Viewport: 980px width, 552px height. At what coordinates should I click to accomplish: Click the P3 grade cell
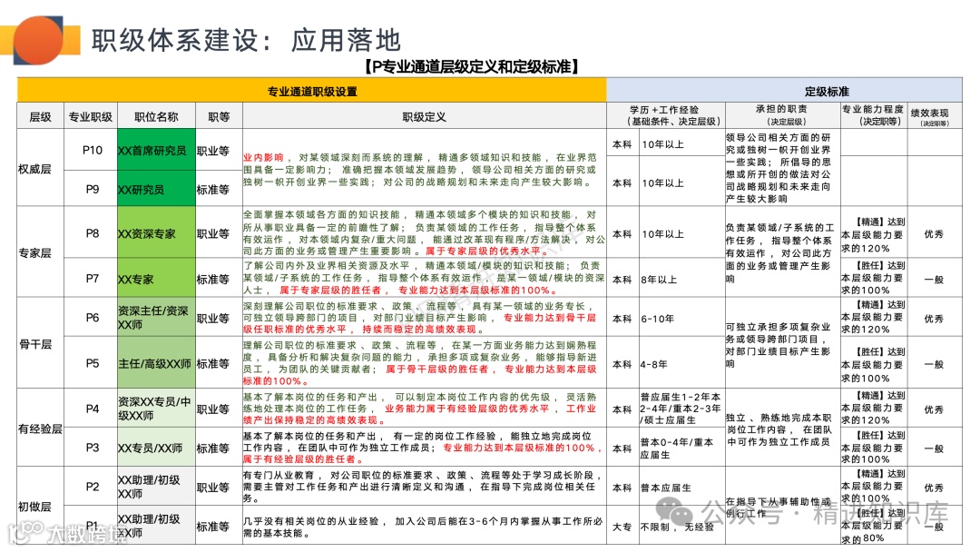[92, 448]
